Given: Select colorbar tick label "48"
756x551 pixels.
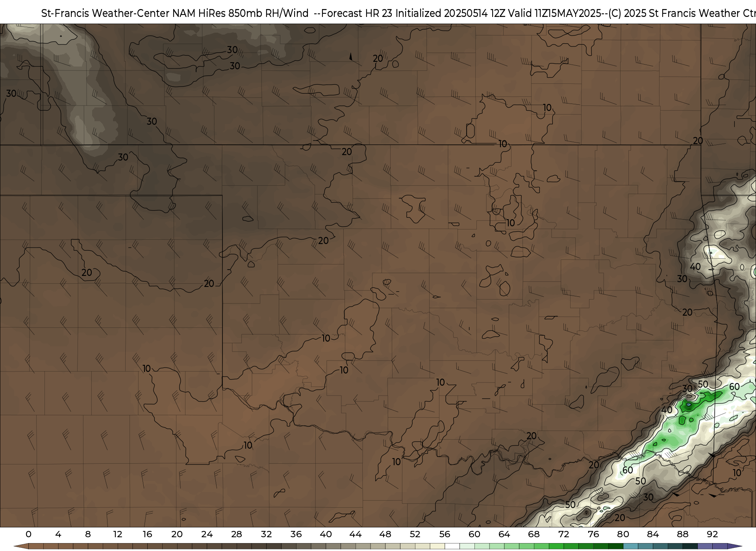Looking at the screenshot, I should (385, 534).
